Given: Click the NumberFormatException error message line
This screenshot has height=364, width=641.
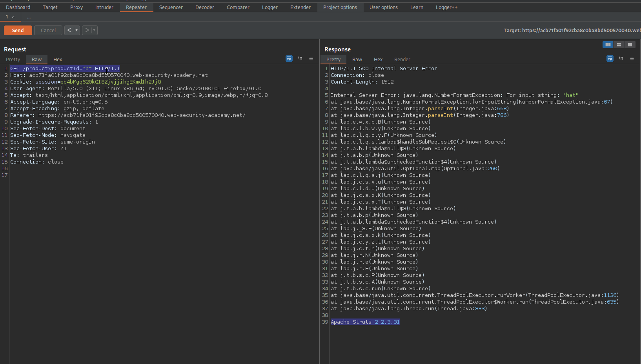Looking at the screenshot, I should coord(454,95).
